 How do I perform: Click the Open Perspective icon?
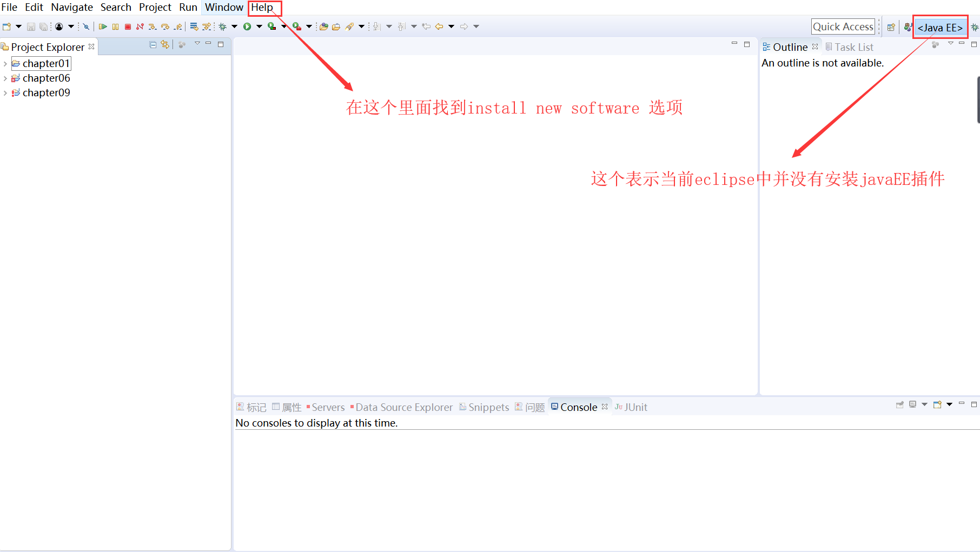pyautogui.click(x=891, y=27)
